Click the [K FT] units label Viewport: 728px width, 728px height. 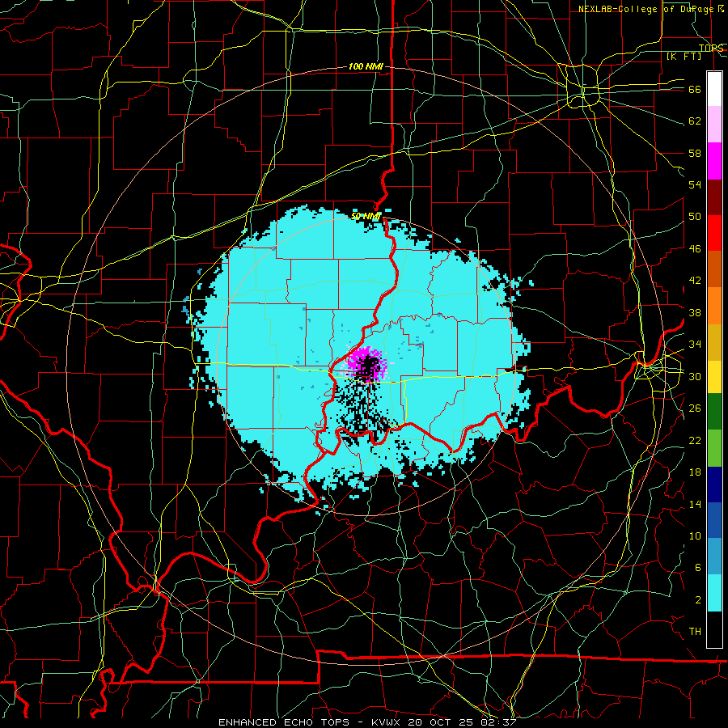684,56
